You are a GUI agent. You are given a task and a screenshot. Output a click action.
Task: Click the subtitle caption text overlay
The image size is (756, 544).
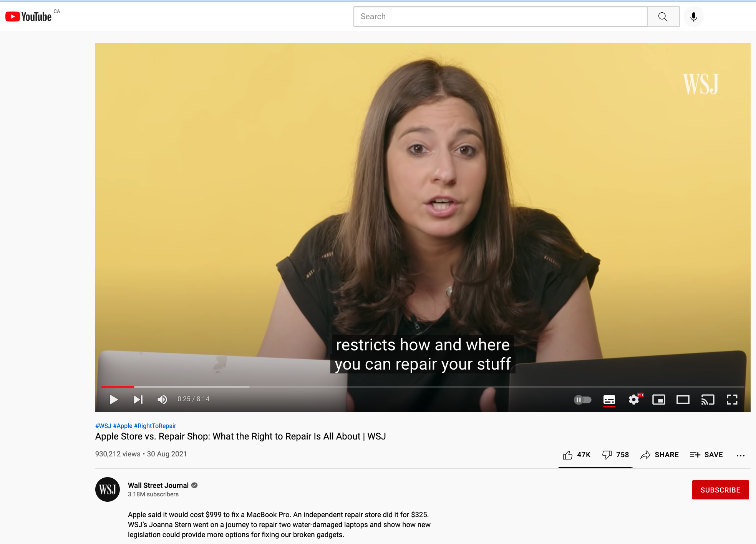click(x=423, y=354)
